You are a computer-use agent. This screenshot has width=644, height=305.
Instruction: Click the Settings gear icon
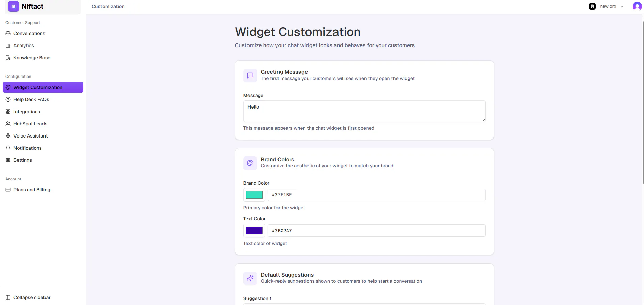point(8,160)
